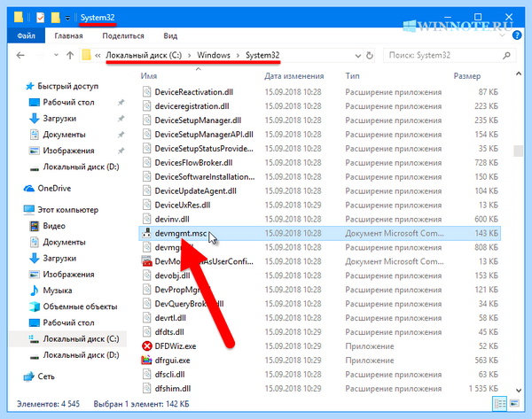Screen dimensions: 532x419
Task: Click the file list scrollbar down arrow
Action: pyautogui.click(x=519, y=391)
